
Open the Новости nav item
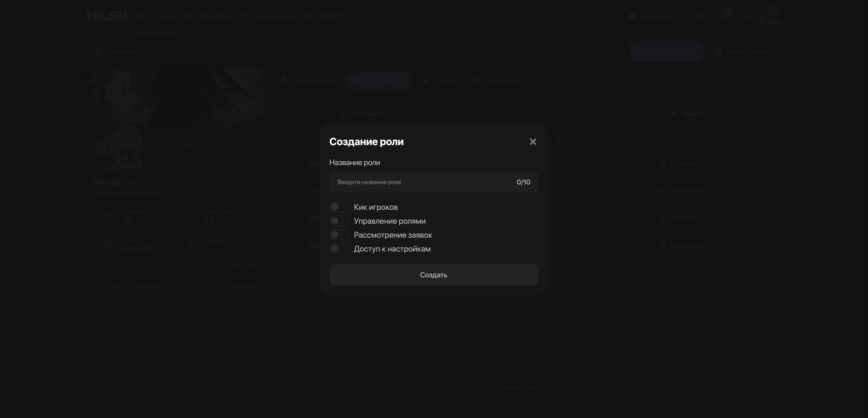tap(327, 16)
